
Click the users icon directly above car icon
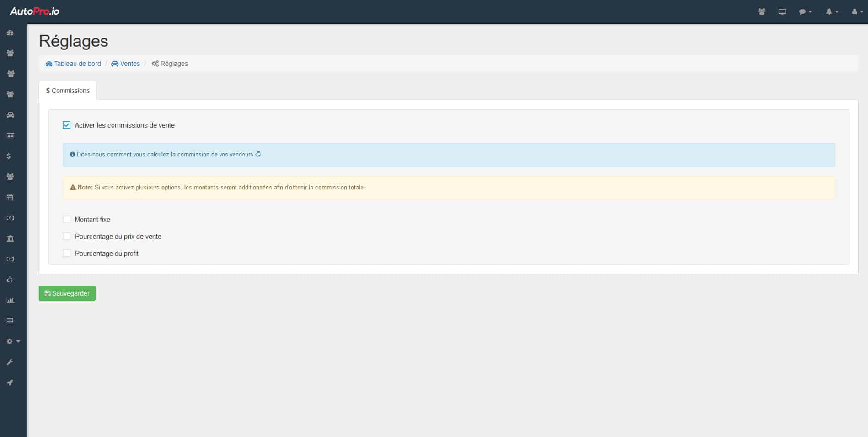point(10,94)
